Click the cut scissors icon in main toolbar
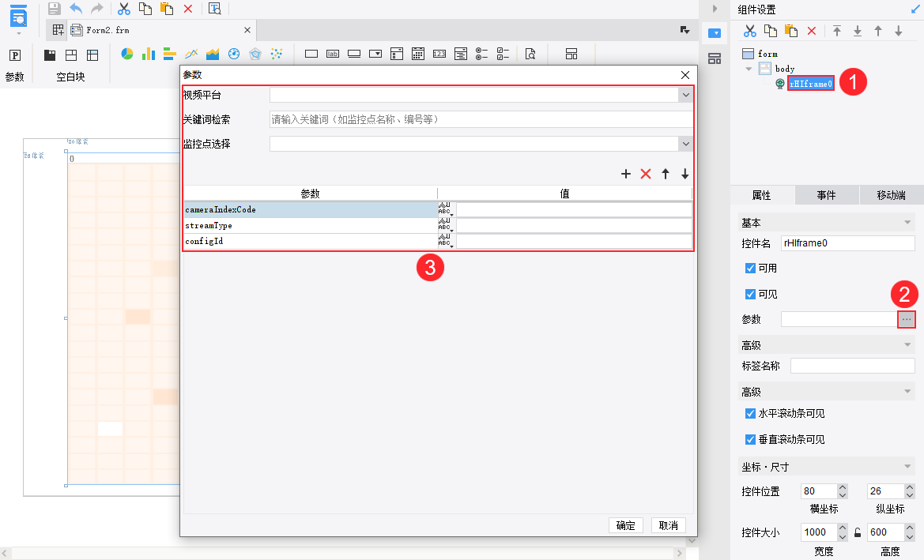The image size is (924, 560). pos(124,9)
